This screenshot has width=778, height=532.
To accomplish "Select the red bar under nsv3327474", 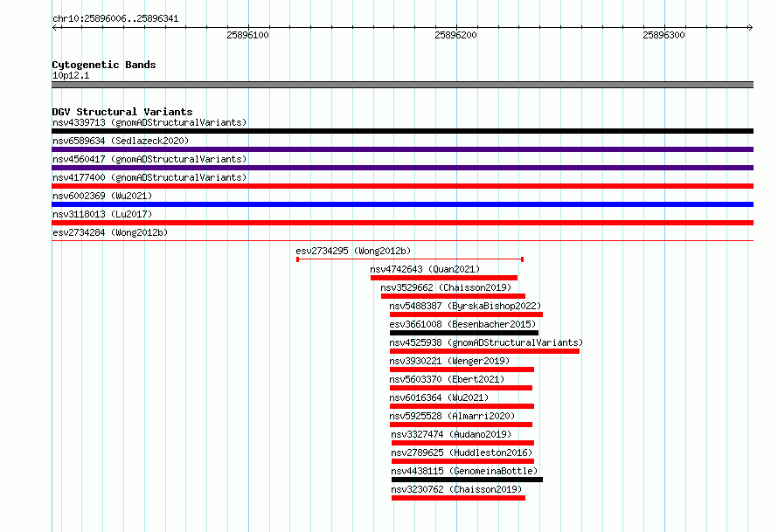I will 463,443.
